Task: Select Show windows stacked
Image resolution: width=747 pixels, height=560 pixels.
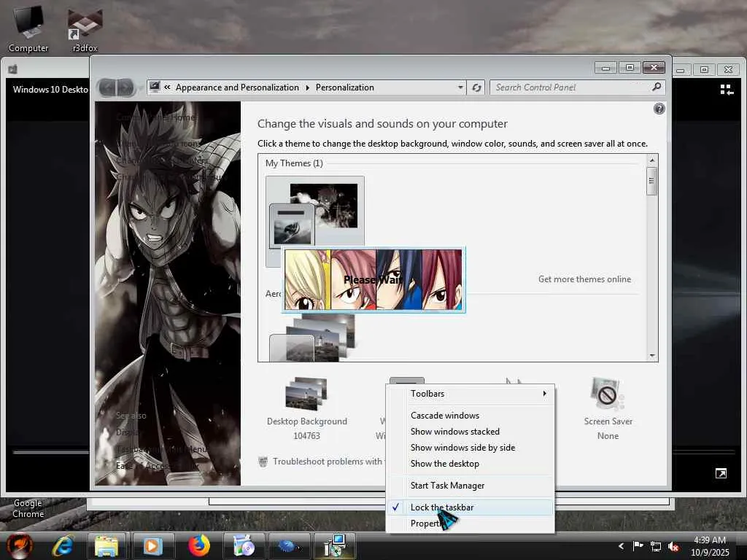Action: click(471, 432)
